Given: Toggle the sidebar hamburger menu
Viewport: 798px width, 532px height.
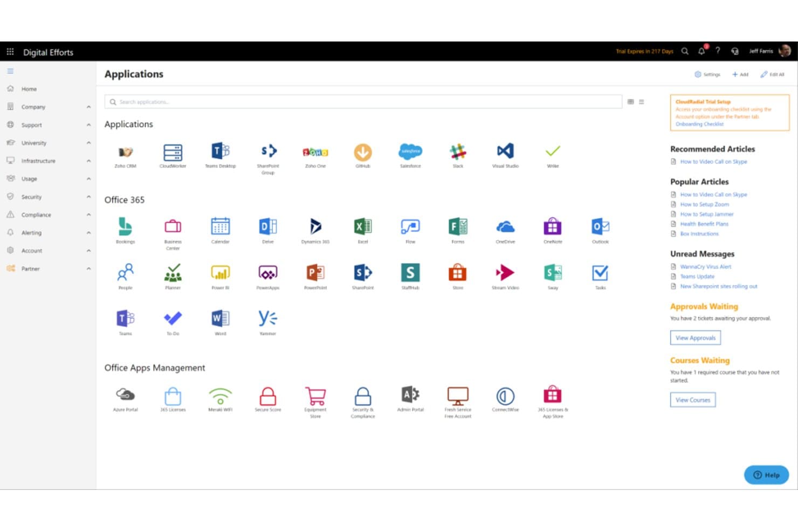Looking at the screenshot, I should (10, 71).
